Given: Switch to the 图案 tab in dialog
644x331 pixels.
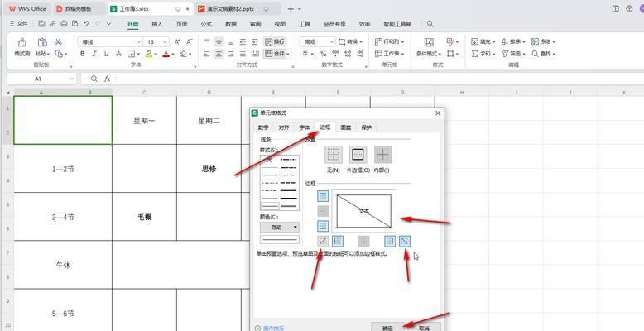Looking at the screenshot, I should point(345,127).
